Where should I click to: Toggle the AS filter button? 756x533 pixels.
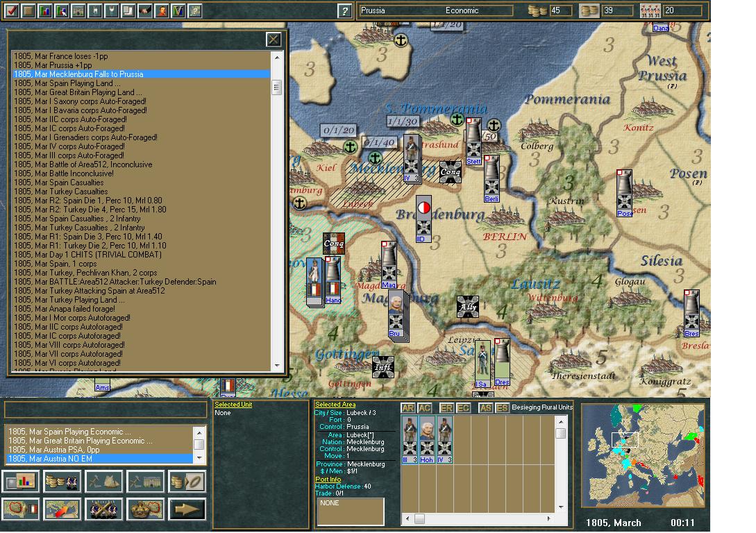pos(485,408)
